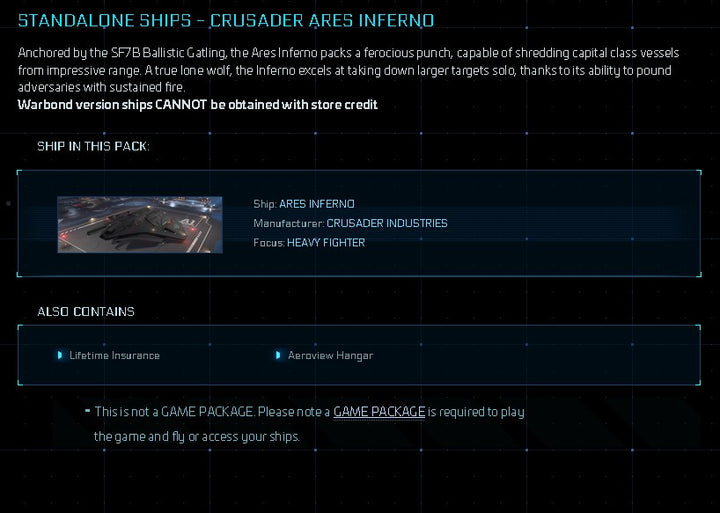
Task: Click the bold Warbond store credit notice
Action: click(x=198, y=105)
